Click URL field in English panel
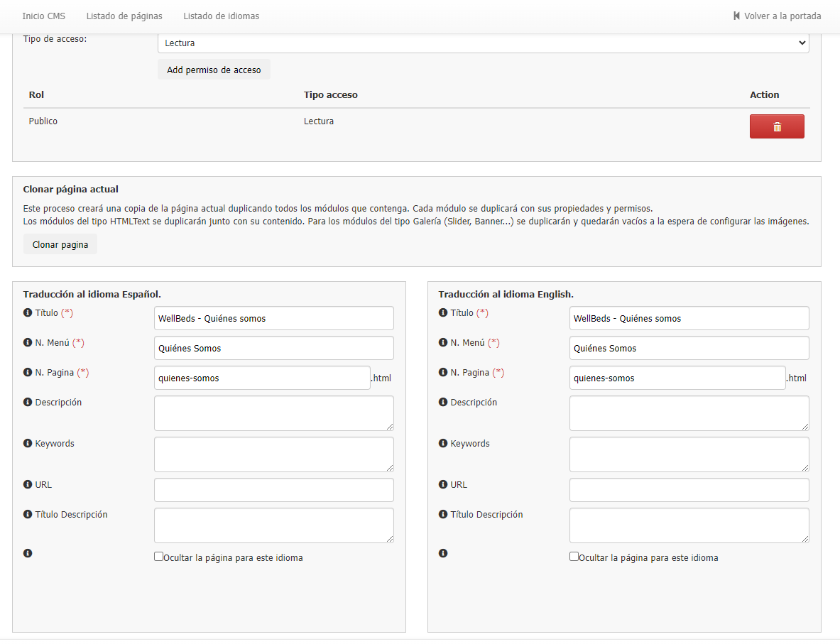Image resolution: width=840 pixels, height=644 pixels. (689, 490)
